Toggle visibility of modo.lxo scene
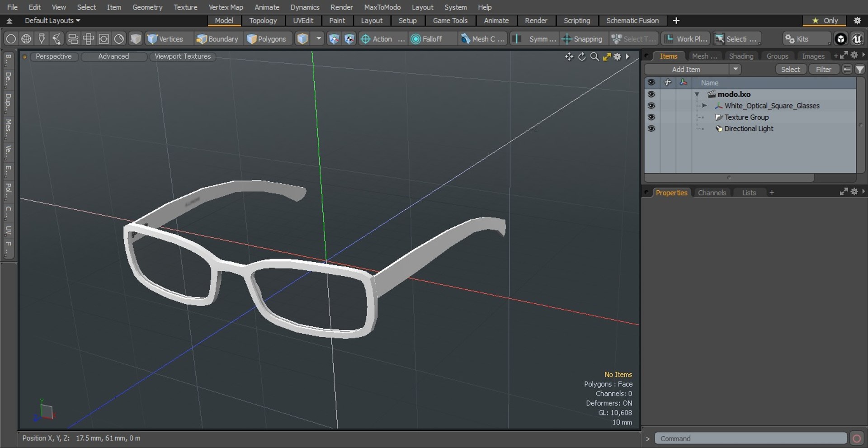Viewport: 868px width, 448px height. pyautogui.click(x=651, y=94)
